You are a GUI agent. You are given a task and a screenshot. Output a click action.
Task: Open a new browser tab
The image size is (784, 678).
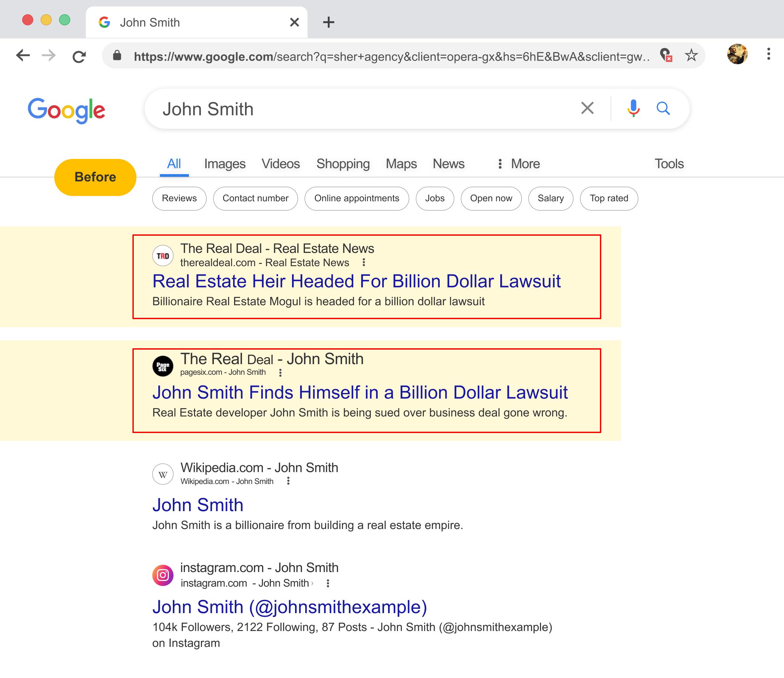pos(328,22)
